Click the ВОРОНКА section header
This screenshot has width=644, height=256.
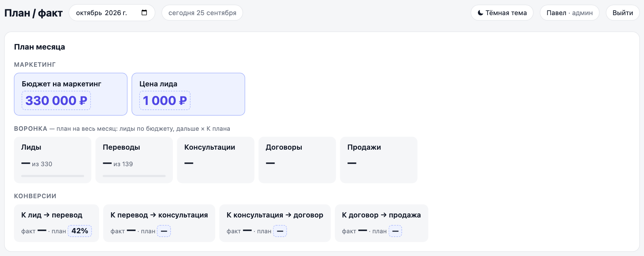pos(31,129)
